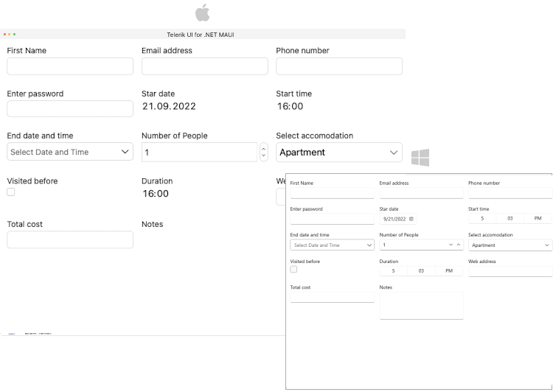Viewport: 553px width, 392px height.
Task: Click the Windows logo beside the smaller window
Action: pos(420,157)
